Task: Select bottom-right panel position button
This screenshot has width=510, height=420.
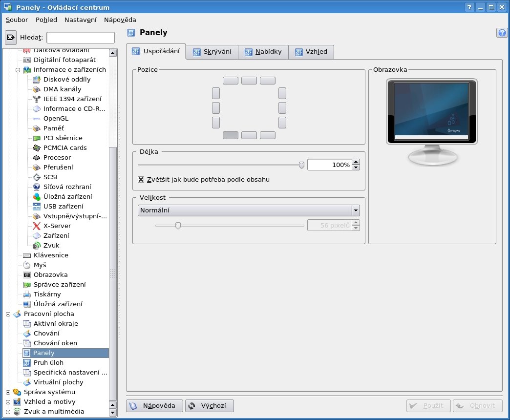Action: 268,135
